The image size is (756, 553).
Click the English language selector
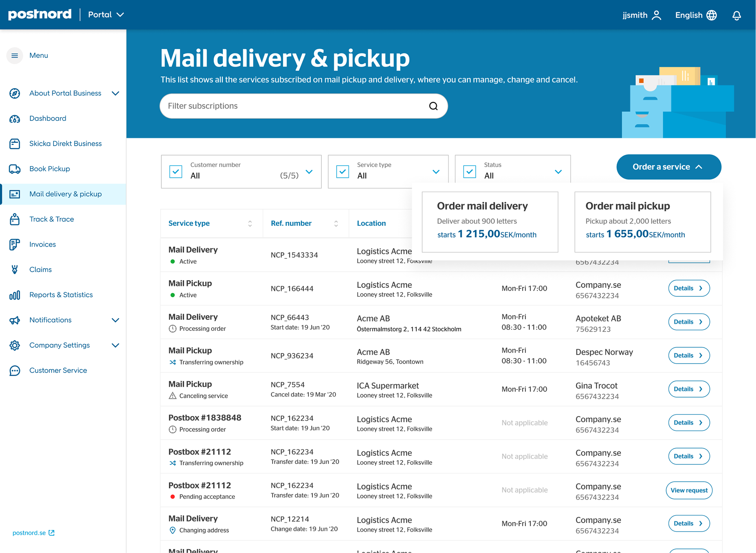tap(696, 15)
